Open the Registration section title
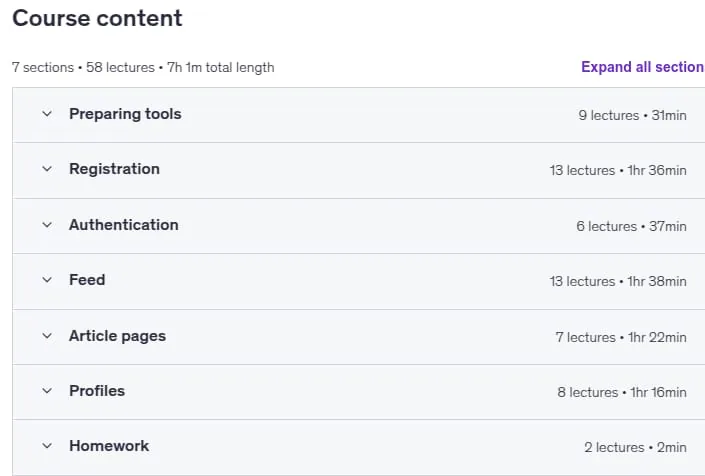This screenshot has height=476, width=705. 114,169
